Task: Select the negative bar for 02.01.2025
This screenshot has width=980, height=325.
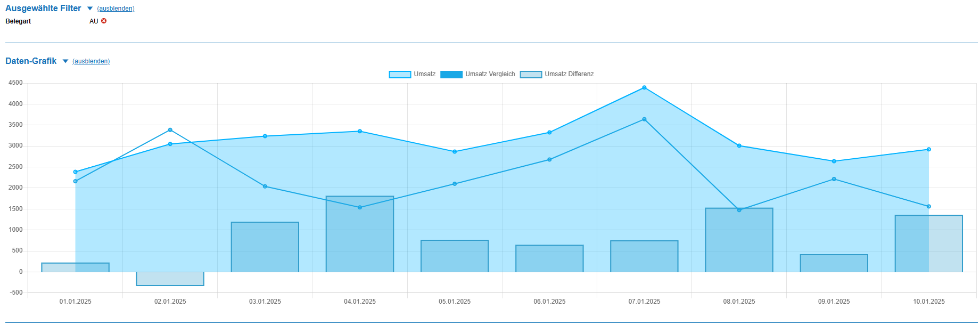Action: point(170,279)
